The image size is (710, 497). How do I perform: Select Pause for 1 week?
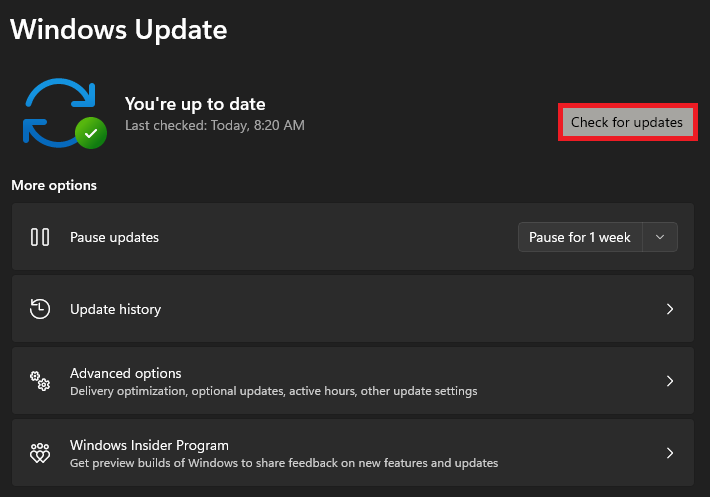(x=580, y=237)
